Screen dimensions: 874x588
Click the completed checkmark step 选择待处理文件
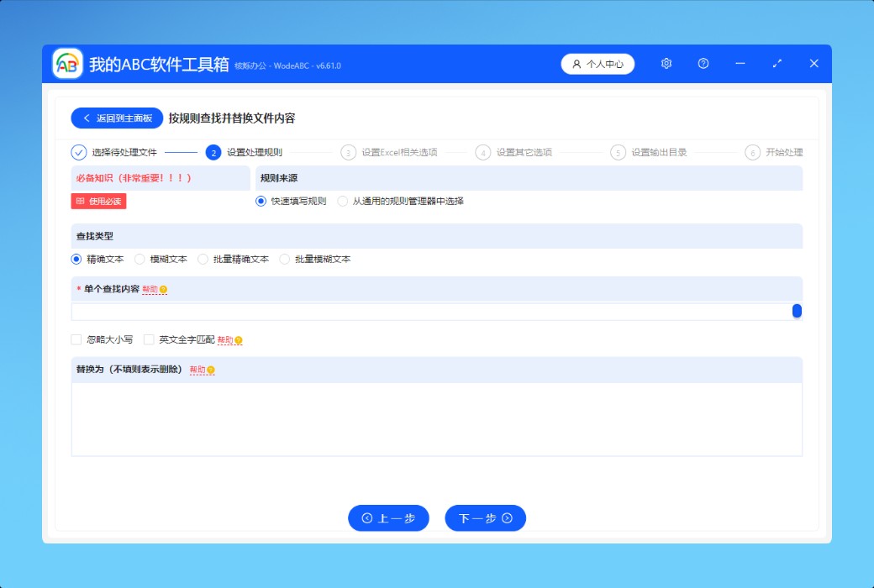pyautogui.click(x=79, y=152)
